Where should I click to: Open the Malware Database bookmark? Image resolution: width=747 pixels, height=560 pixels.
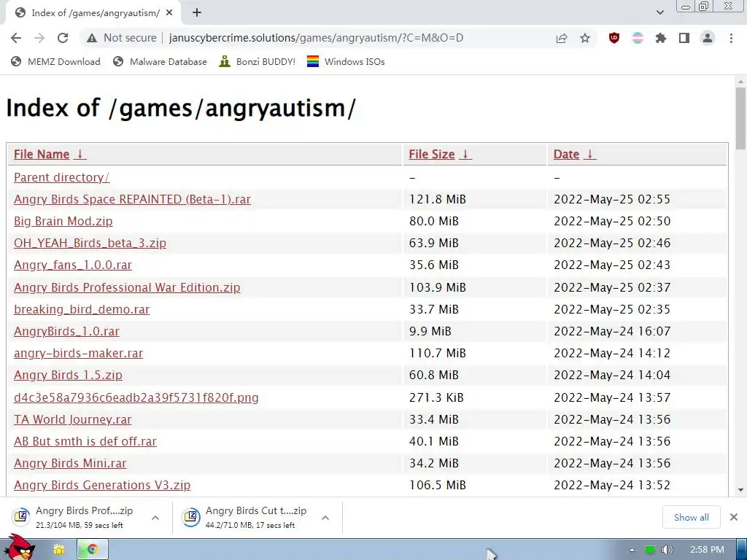pos(160,61)
